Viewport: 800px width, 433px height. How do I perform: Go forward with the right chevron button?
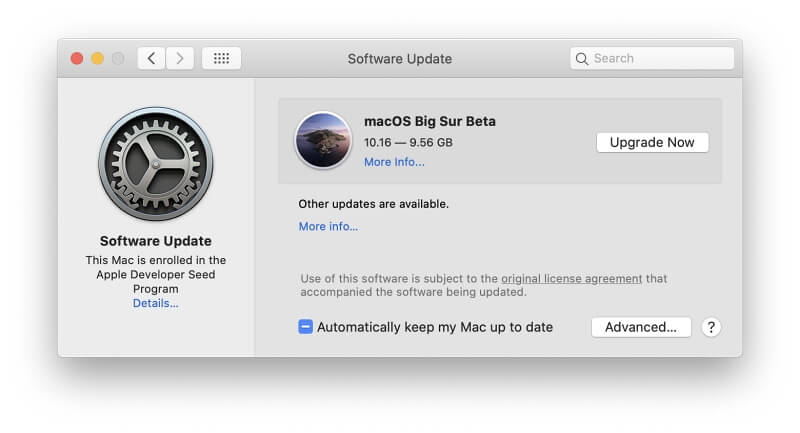point(180,58)
